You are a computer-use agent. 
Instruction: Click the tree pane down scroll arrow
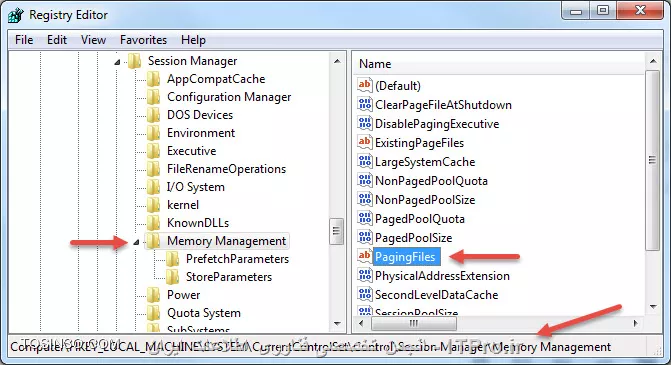click(x=337, y=323)
